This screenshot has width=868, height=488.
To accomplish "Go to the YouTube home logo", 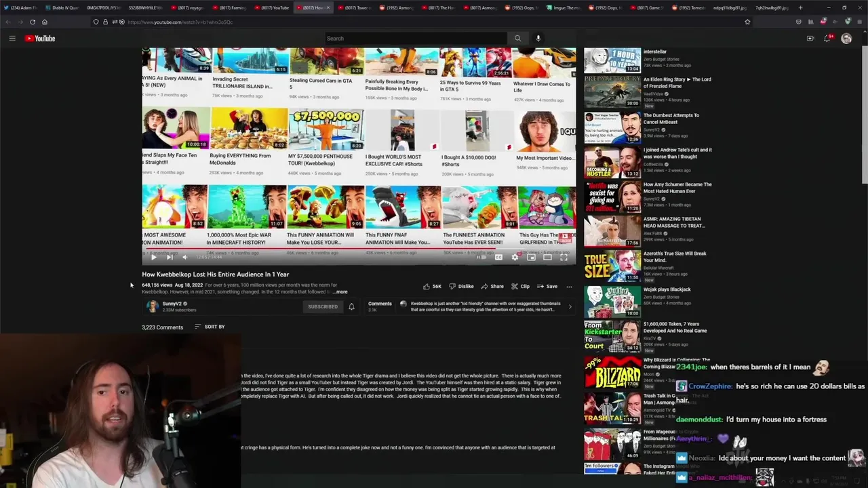I will [40, 39].
